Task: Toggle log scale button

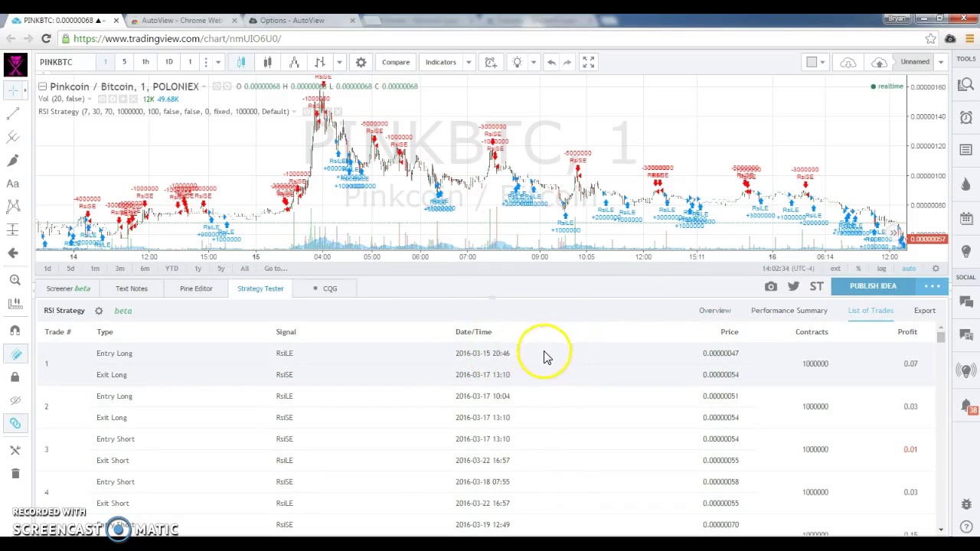Action: (881, 269)
